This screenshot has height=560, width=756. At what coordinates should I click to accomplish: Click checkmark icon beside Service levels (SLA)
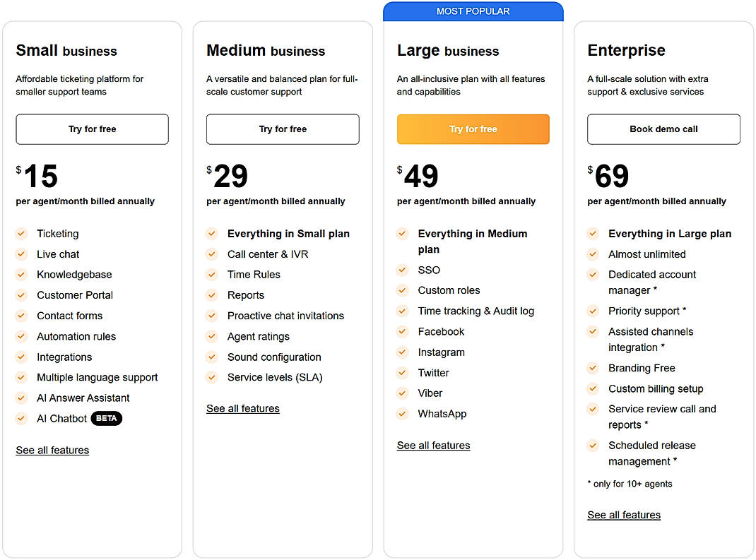coord(212,377)
